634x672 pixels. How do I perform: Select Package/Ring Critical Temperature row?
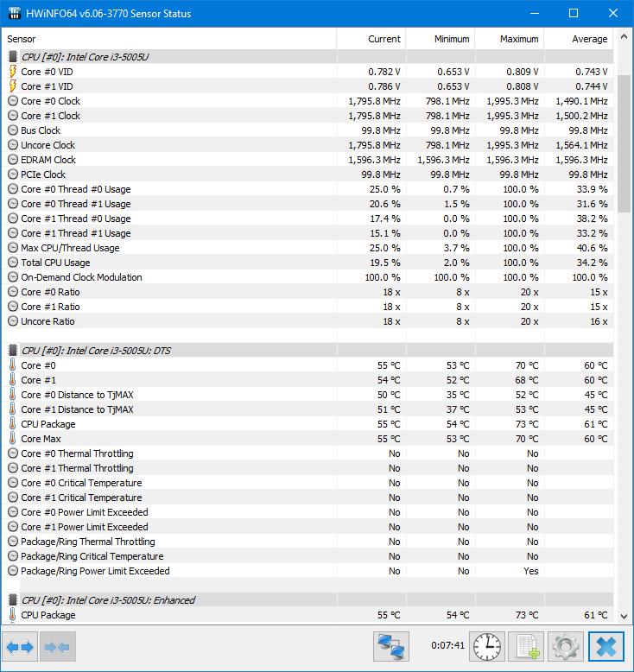(x=307, y=556)
